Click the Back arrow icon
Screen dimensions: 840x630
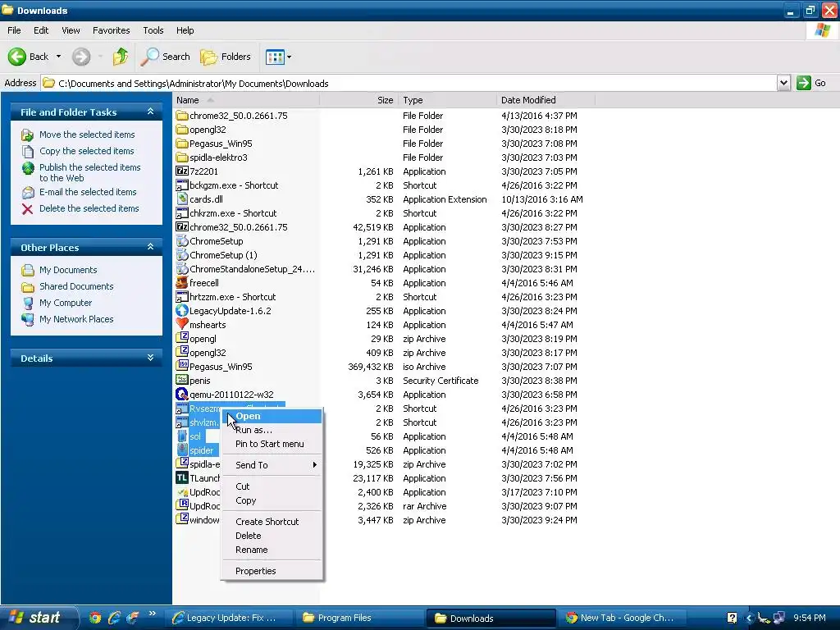click(x=17, y=57)
